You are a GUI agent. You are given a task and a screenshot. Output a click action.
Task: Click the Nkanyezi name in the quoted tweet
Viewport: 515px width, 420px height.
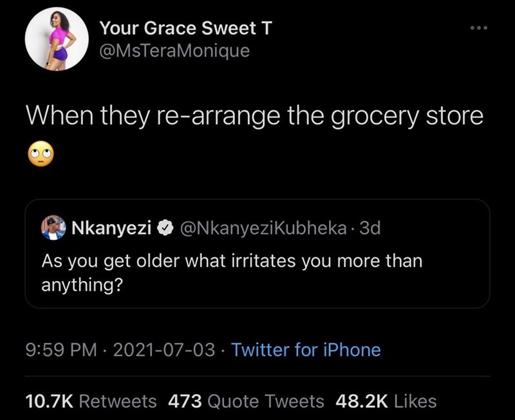(111, 228)
